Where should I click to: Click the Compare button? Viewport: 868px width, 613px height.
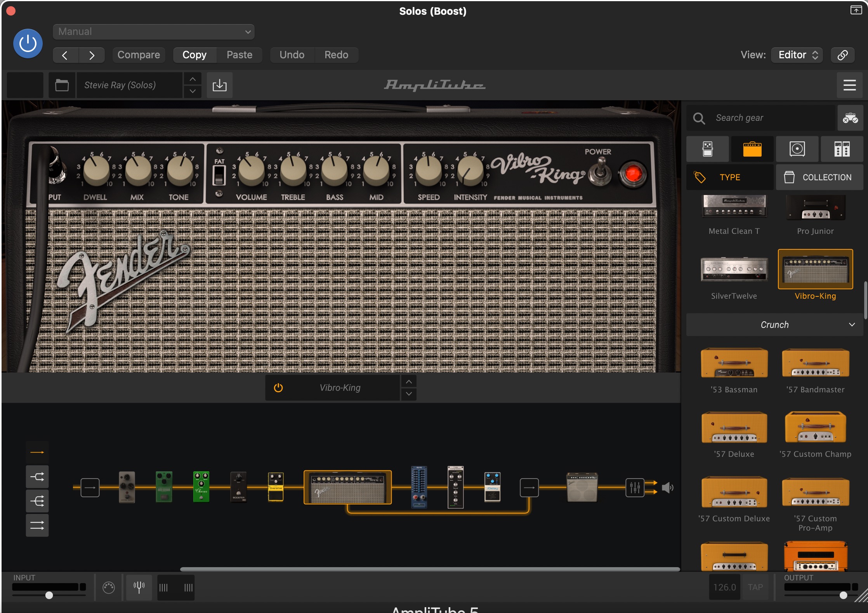tap(139, 55)
